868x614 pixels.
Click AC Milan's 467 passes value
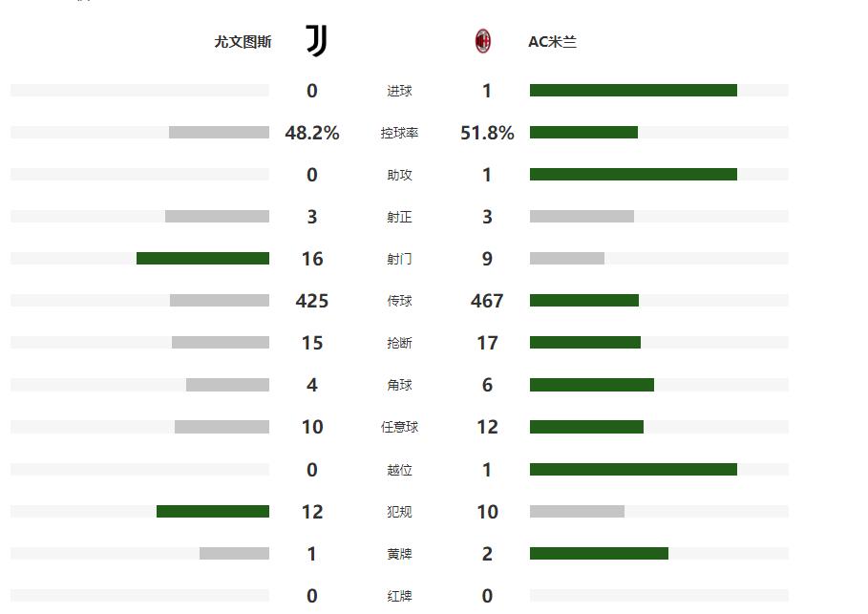click(x=487, y=301)
